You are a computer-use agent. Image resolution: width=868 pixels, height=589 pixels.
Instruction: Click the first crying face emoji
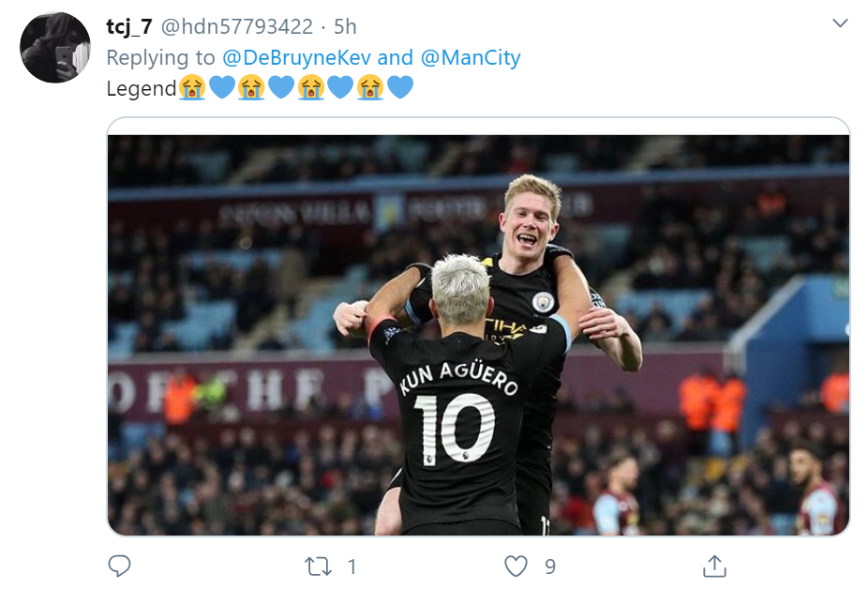click(192, 88)
